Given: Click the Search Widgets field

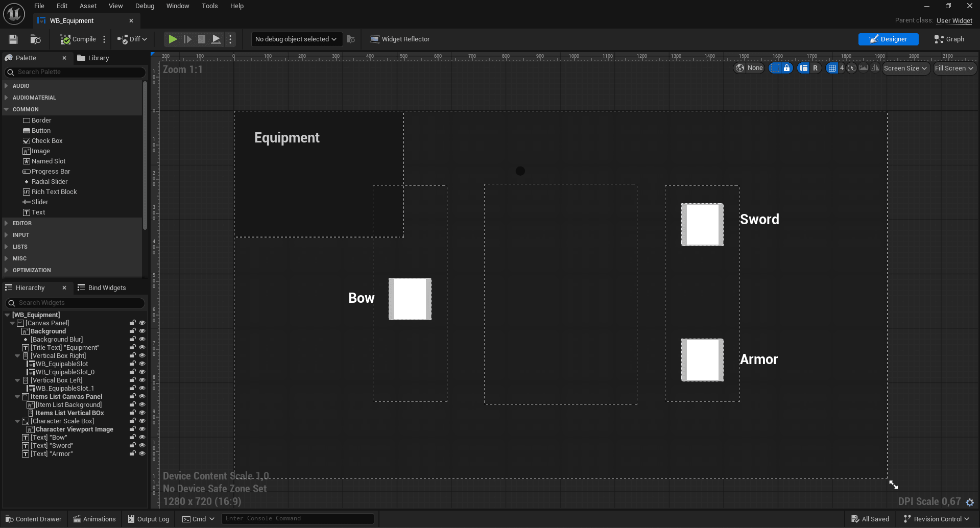Looking at the screenshot, I should coord(75,303).
